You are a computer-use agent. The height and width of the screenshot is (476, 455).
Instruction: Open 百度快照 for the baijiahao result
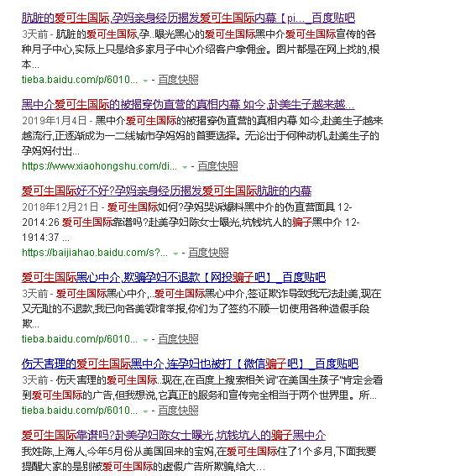pyautogui.click(x=208, y=253)
